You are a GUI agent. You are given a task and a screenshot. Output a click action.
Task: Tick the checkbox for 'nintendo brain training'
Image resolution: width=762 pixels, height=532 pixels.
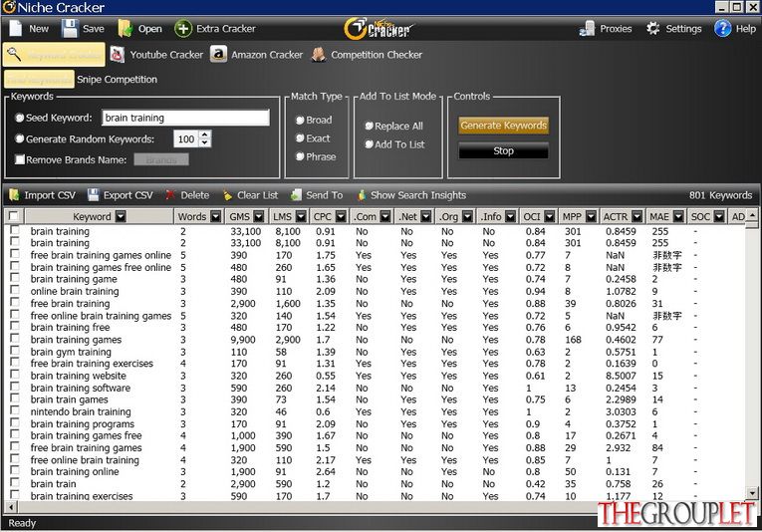[x=15, y=410]
